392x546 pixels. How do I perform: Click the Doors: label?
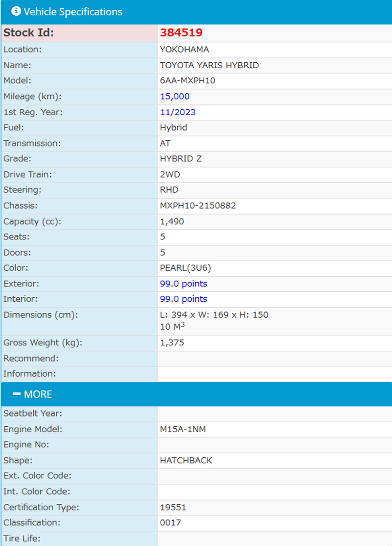coord(17,253)
